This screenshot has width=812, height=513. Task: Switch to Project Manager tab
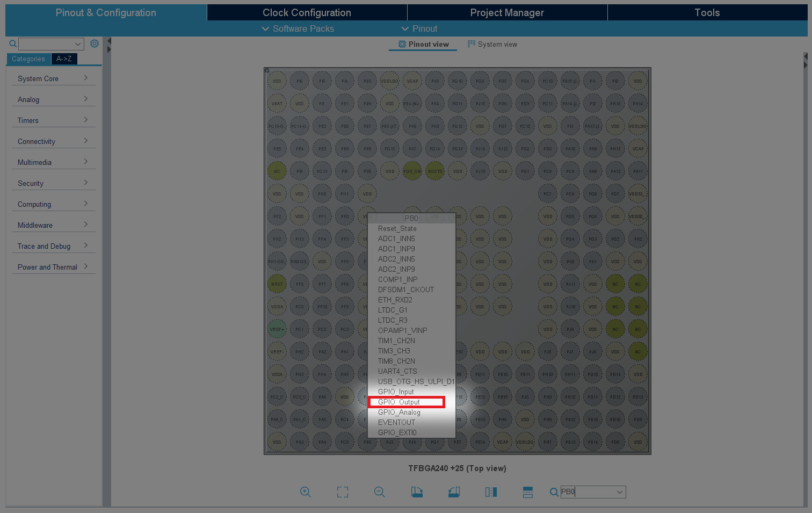pos(507,12)
